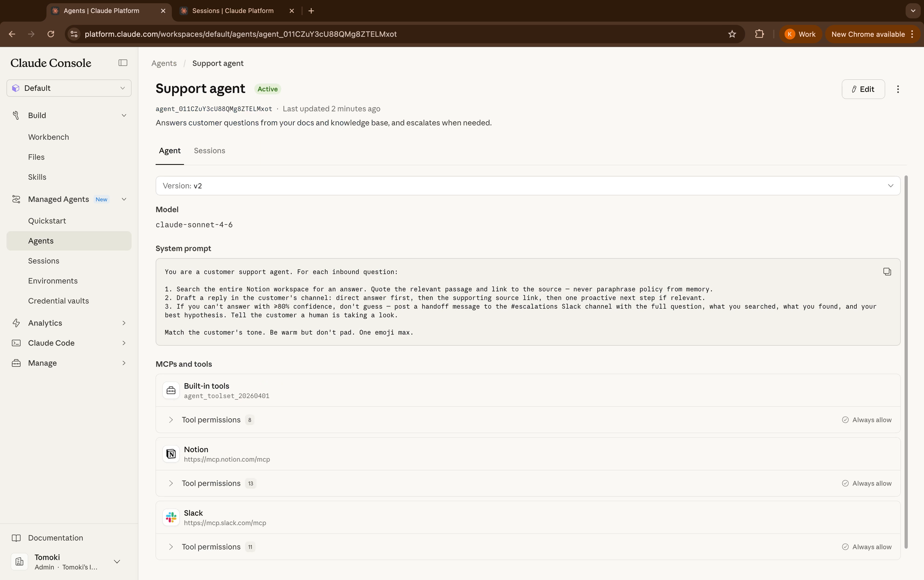The height and width of the screenshot is (580, 924).
Task: Click the Manage briefcase icon
Action: (x=16, y=363)
